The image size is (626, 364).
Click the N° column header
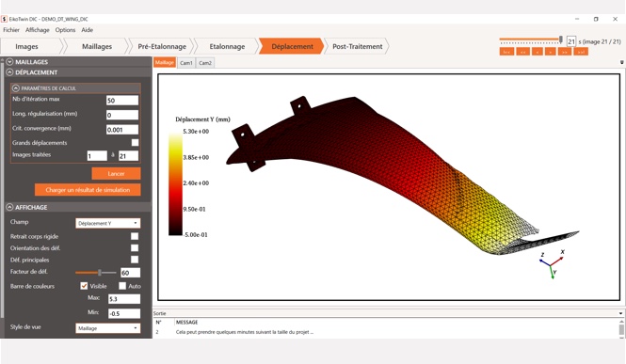click(x=158, y=322)
